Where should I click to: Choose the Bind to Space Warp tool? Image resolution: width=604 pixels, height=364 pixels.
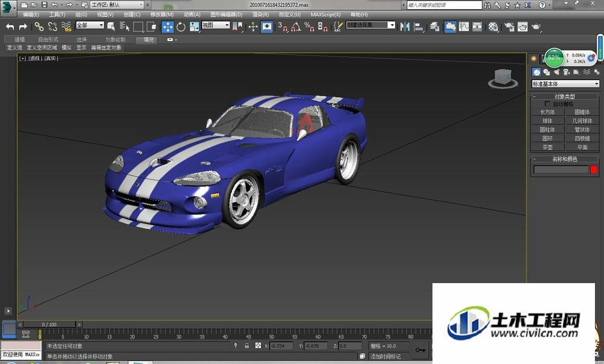pyautogui.click(x=66, y=27)
